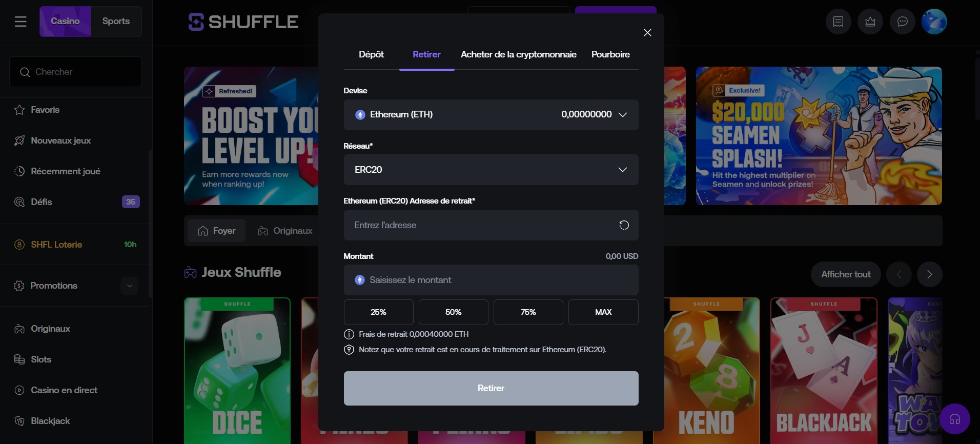Expand the Promotions sidebar section
This screenshot has height=444, width=980.
point(129,286)
